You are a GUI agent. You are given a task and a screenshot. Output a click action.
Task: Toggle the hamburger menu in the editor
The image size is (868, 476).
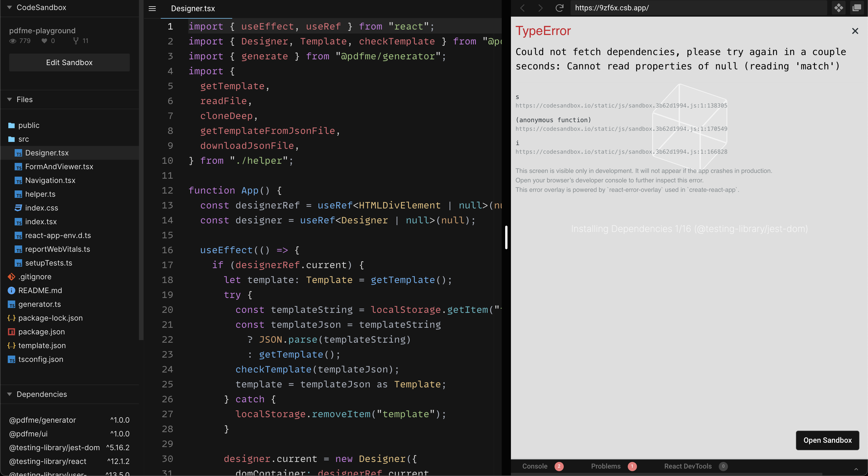[x=152, y=8]
